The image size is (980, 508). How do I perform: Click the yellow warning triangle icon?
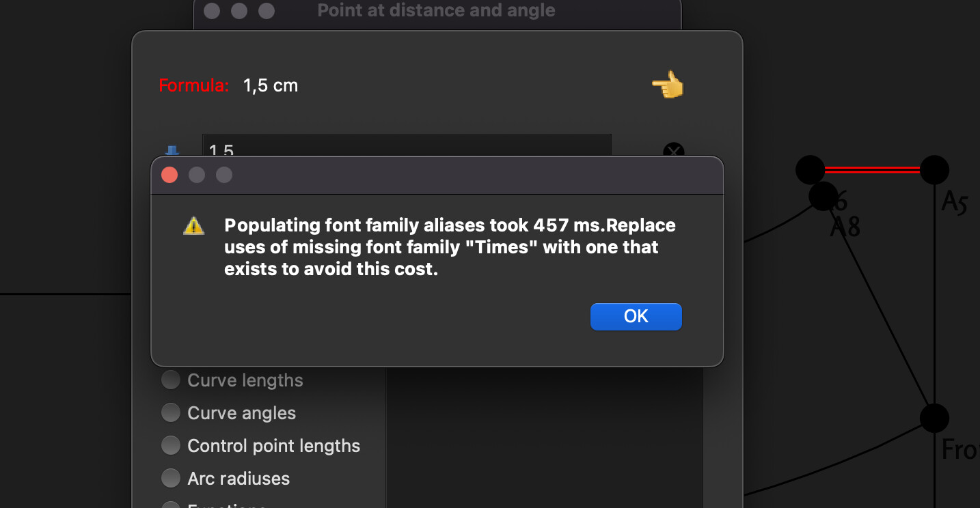point(193,226)
